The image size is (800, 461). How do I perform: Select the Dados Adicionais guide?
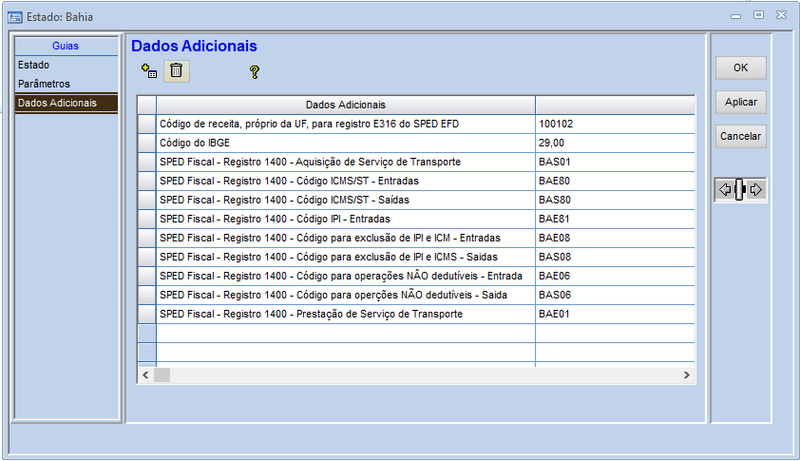click(x=57, y=103)
